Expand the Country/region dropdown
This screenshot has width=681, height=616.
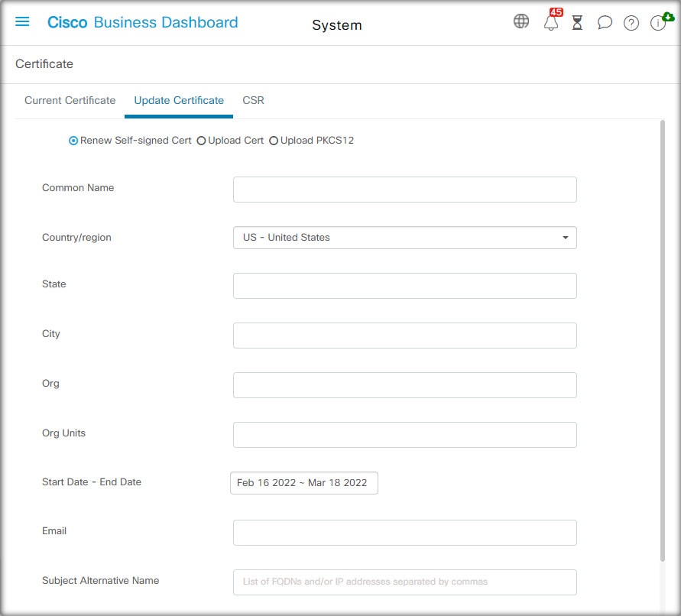(404, 238)
